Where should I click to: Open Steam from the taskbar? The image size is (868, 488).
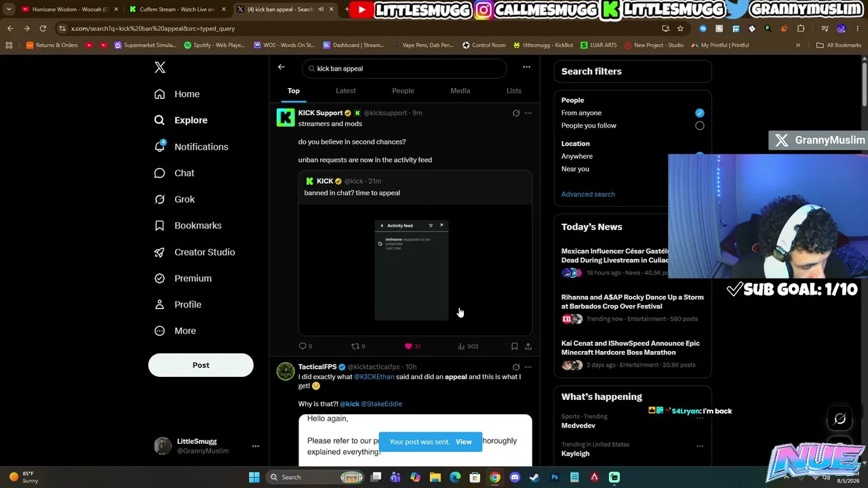[x=534, y=477]
